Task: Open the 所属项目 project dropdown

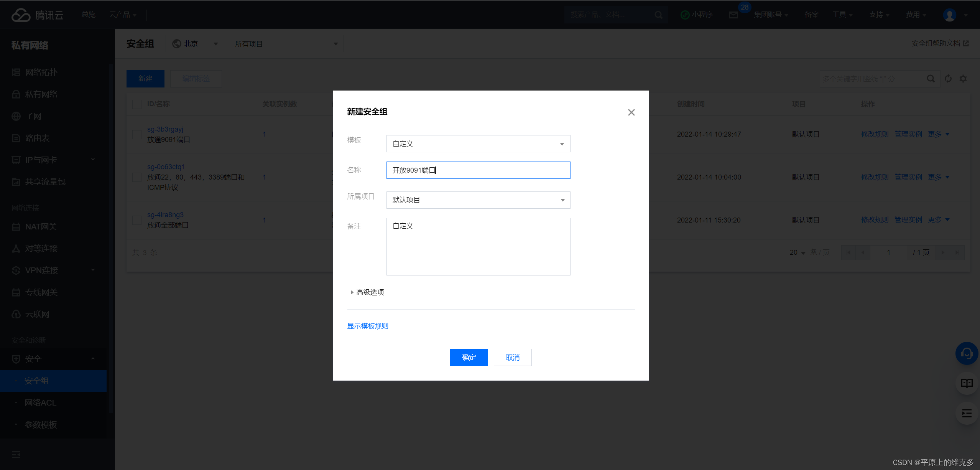Action: 478,200
